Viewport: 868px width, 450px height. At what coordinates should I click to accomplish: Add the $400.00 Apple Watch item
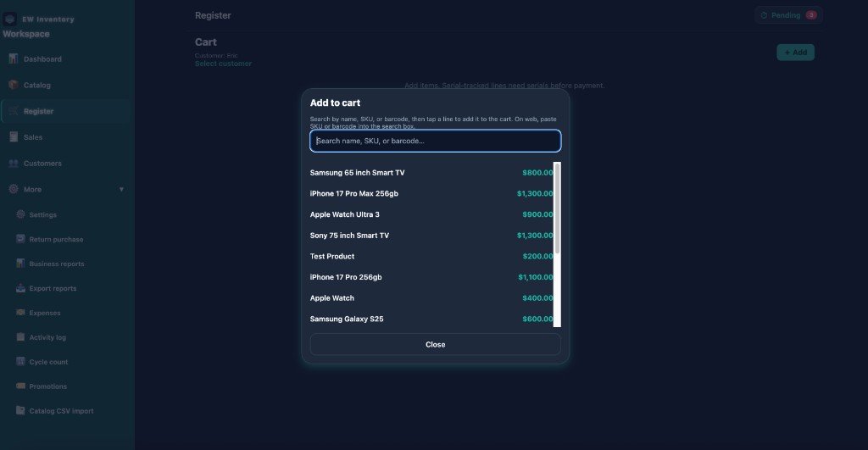(x=431, y=297)
